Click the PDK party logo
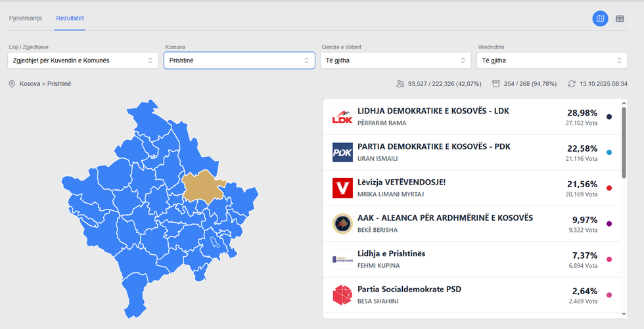This screenshot has height=329, width=644. (x=342, y=152)
